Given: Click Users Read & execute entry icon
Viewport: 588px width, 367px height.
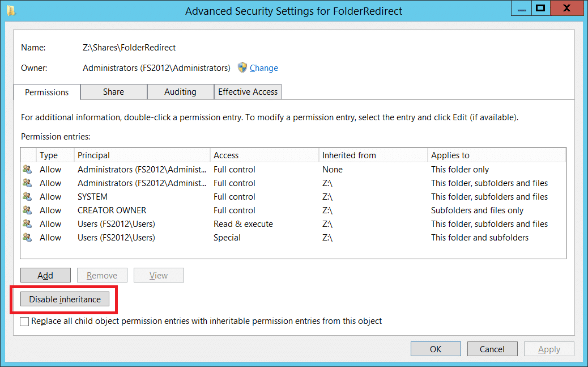Looking at the screenshot, I should 27,224.
